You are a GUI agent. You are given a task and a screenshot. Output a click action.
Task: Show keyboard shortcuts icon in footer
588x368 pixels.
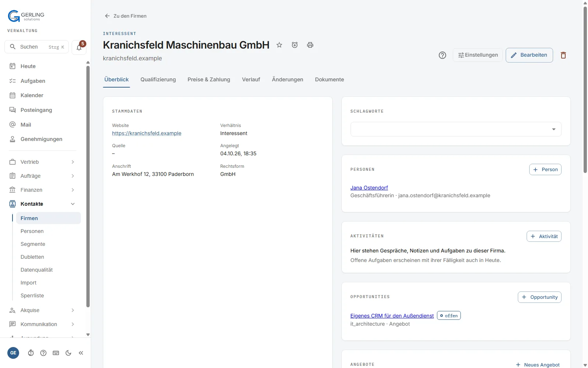tap(56, 353)
